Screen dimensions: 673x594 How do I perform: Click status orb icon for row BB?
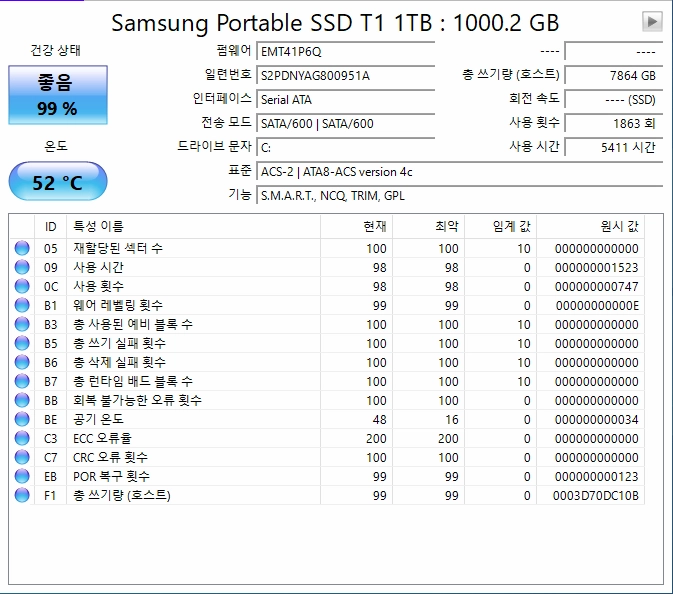tap(22, 400)
